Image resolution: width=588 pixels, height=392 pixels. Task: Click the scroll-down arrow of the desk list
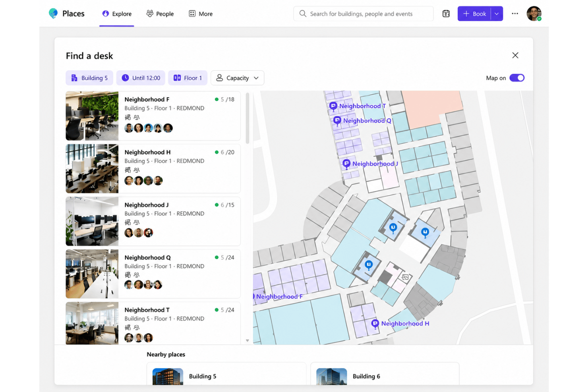[248, 340]
